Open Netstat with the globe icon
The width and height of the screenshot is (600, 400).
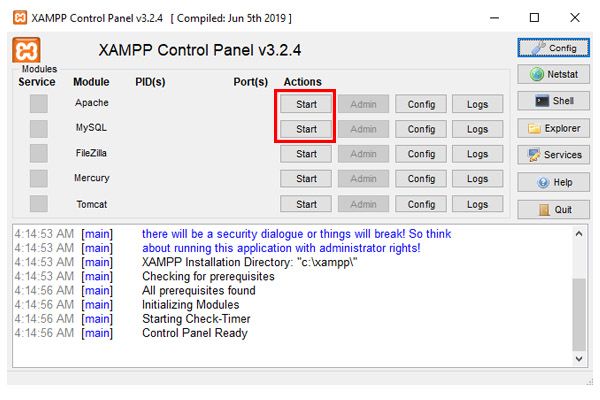click(553, 74)
